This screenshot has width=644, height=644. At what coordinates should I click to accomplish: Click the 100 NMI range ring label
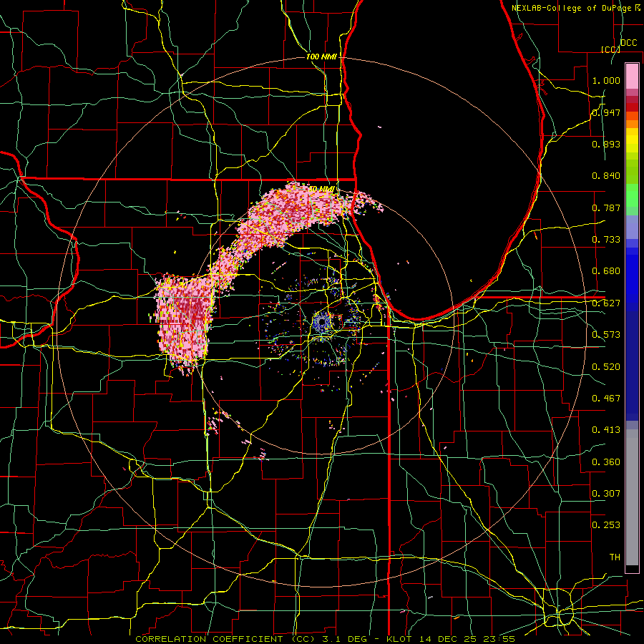tap(321, 57)
